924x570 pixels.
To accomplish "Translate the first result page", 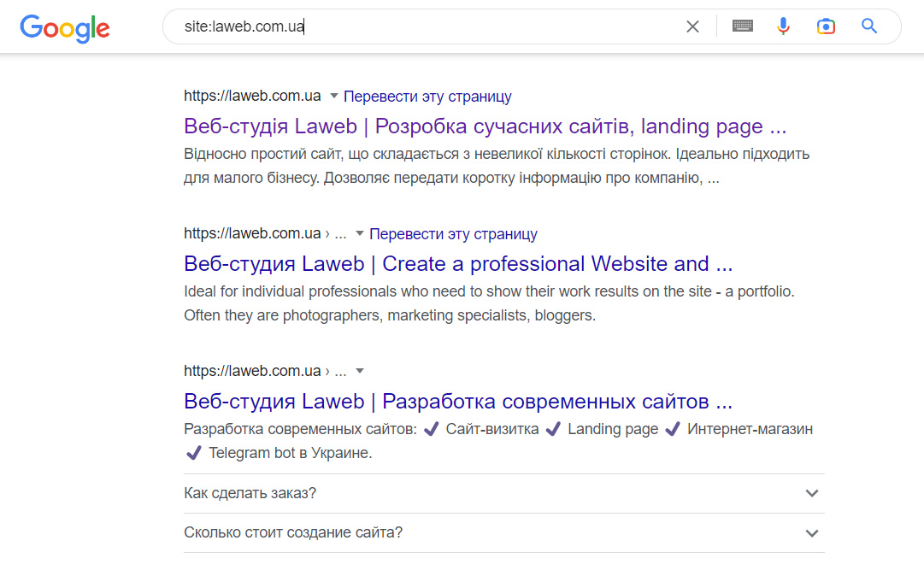I will (x=427, y=96).
